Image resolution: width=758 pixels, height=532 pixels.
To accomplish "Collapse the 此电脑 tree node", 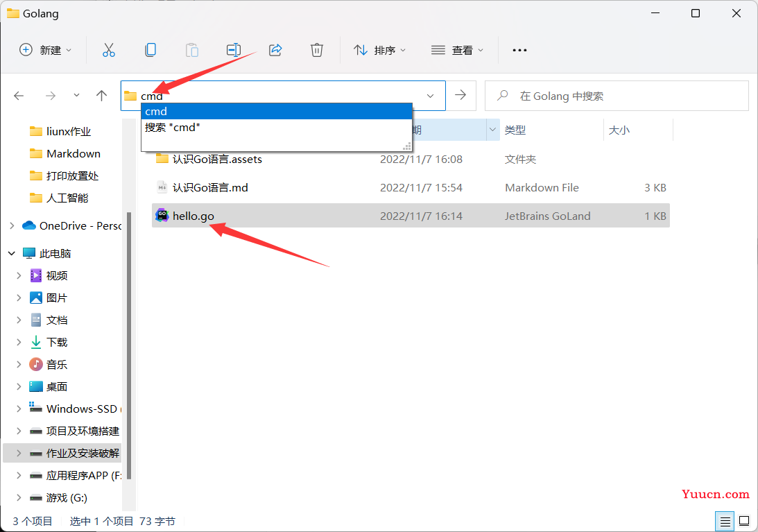I will pyautogui.click(x=12, y=253).
